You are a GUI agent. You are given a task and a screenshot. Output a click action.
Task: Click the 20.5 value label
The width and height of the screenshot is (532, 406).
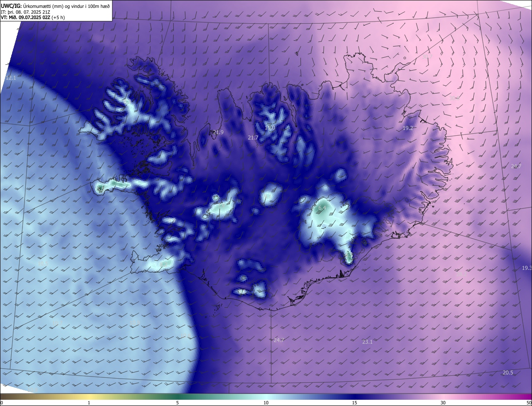point(508,373)
